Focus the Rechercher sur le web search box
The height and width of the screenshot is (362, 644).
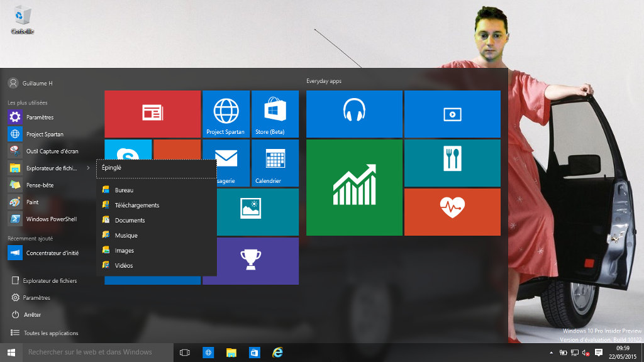click(x=97, y=353)
